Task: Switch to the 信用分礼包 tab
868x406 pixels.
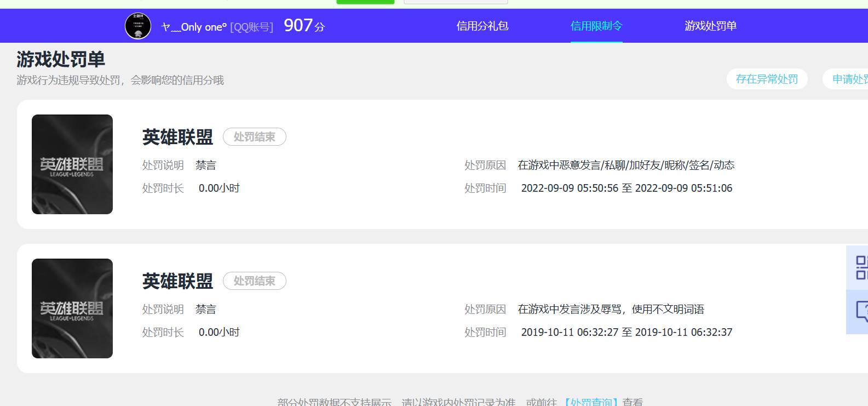Action: [x=482, y=26]
